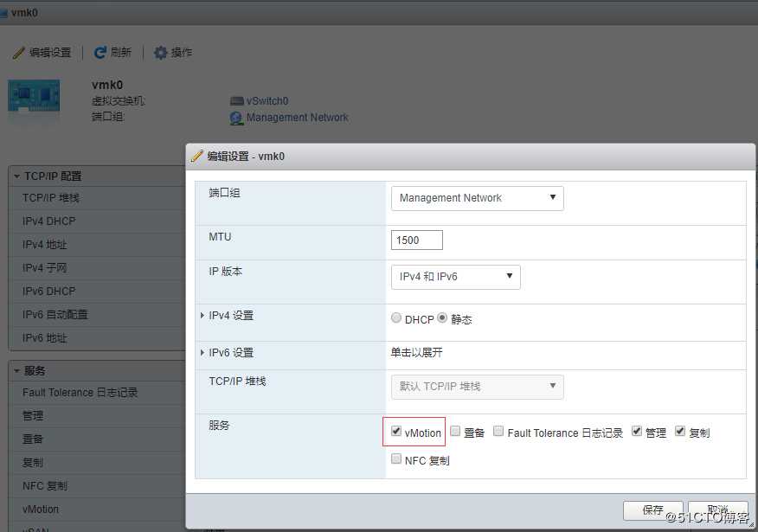The image size is (758, 532).
Task: Select the 静态 radio button
Action: point(442,318)
